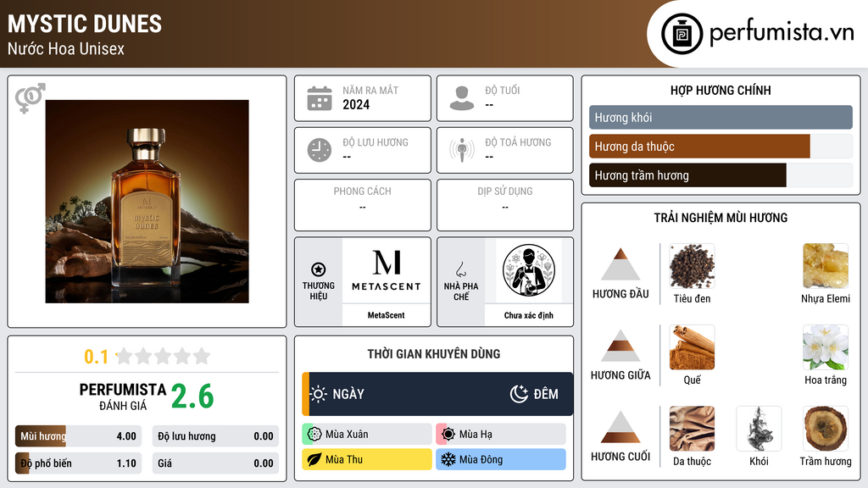Click the Độ lưu hương 0.00 score bar
Viewport: 868px width, 488px height.
(x=215, y=436)
